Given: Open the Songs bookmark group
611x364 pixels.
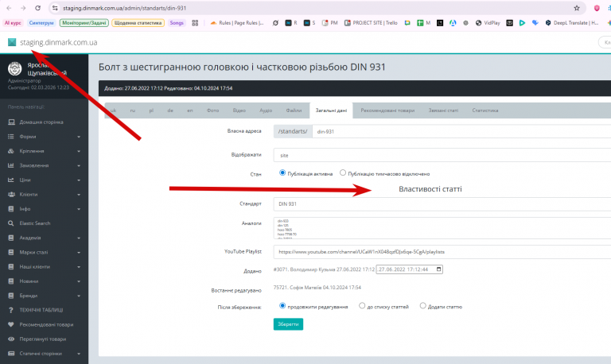Looking at the screenshot, I should point(177,23).
